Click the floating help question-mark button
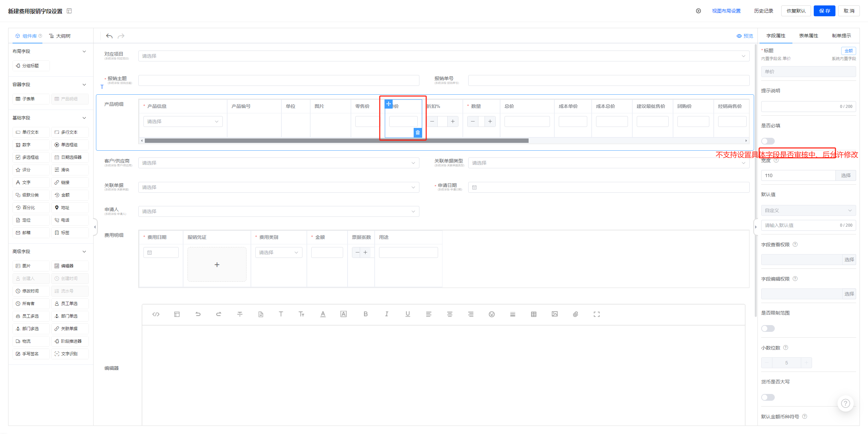Screen dimensions: 868x434 coord(846,403)
